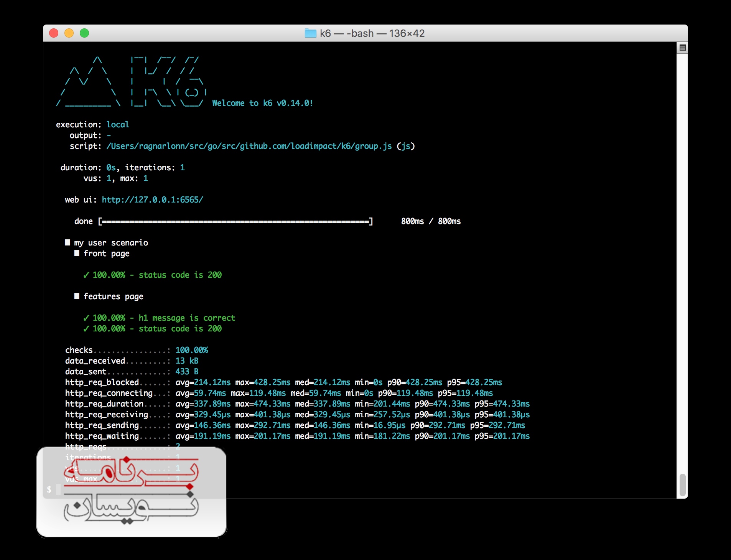Click the green zoom window button
731x560 pixels.
tap(84, 33)
